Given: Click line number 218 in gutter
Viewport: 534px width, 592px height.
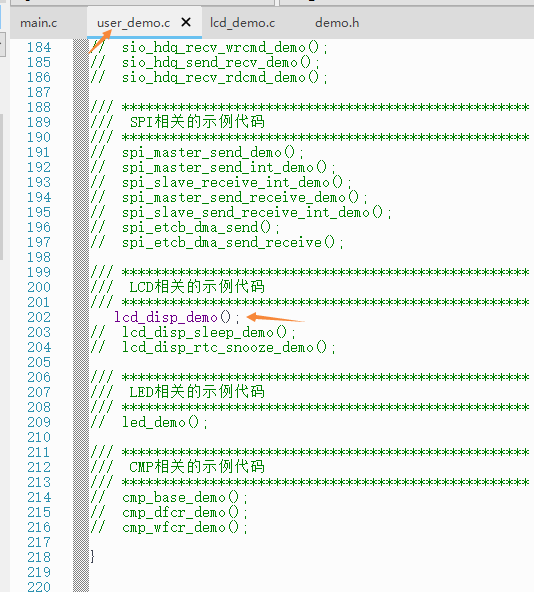Looking at the screenshot, I should [x=39, y=557].
